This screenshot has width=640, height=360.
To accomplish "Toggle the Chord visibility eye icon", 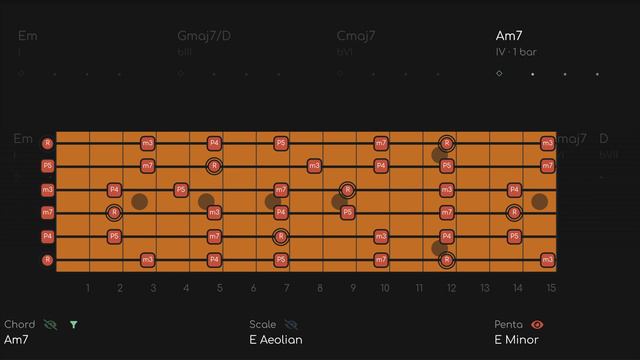I will 50,325.
